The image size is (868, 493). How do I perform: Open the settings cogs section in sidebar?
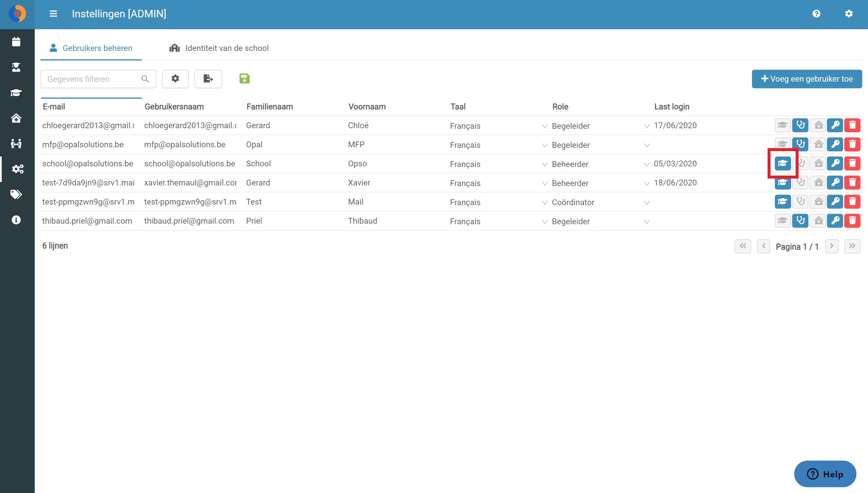click(x=18, y=169)
